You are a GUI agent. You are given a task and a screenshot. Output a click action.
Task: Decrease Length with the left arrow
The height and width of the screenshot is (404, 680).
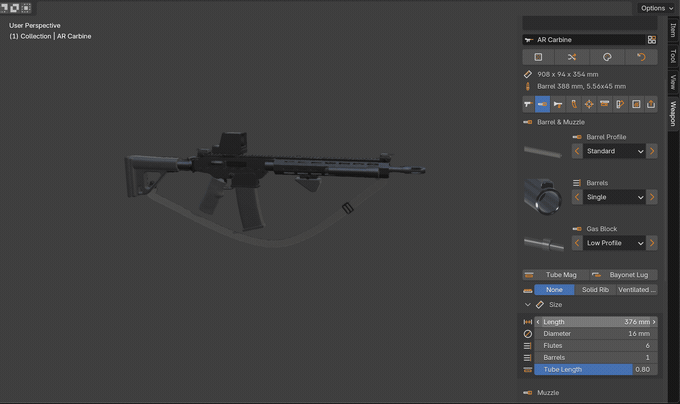(538, 322)
